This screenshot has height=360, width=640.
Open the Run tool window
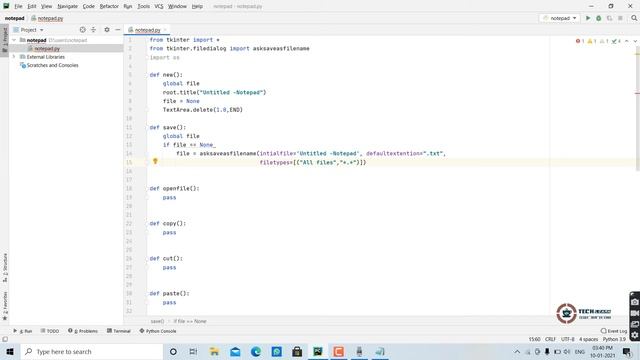(x=23, y=331)
